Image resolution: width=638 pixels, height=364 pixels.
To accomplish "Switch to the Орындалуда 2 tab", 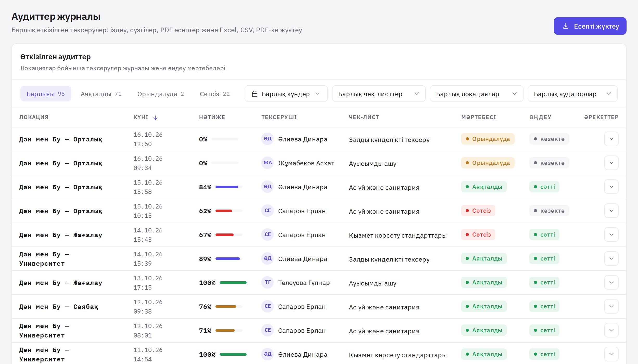I will [161, 94].
